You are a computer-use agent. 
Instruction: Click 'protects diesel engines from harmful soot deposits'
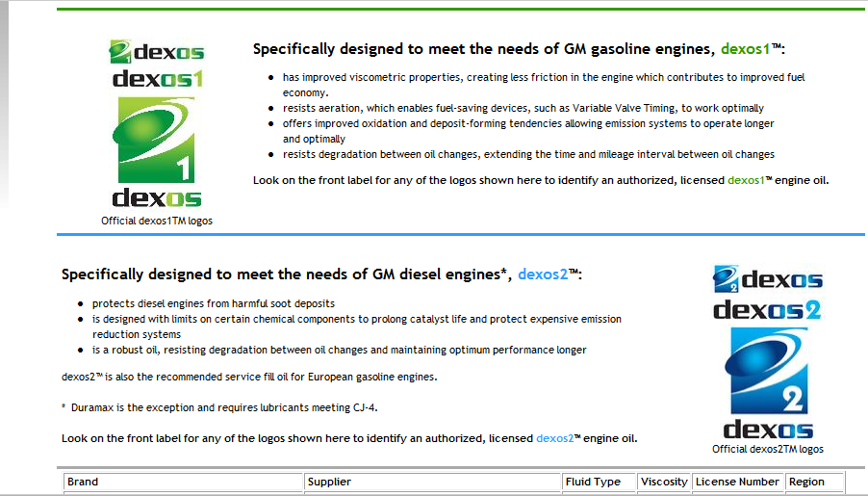tap(214, 303)
